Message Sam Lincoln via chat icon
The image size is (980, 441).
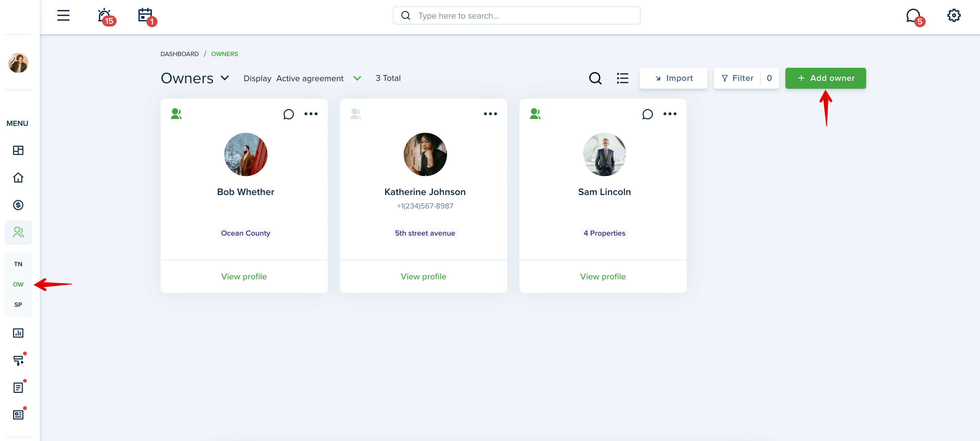(647, 114)
